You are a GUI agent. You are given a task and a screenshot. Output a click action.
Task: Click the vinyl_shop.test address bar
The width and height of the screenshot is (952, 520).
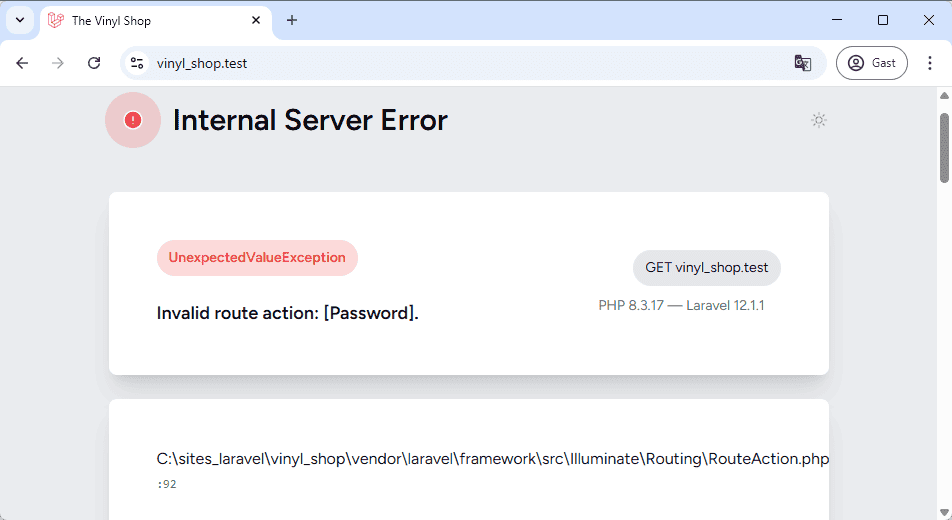[474, 63]
